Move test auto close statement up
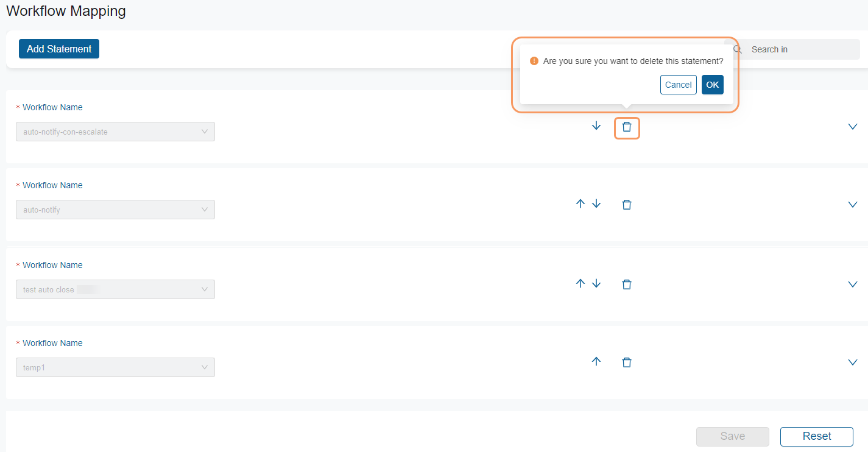Image resolution: width=868 pixels, height=452 pixels. click(580, 283)
